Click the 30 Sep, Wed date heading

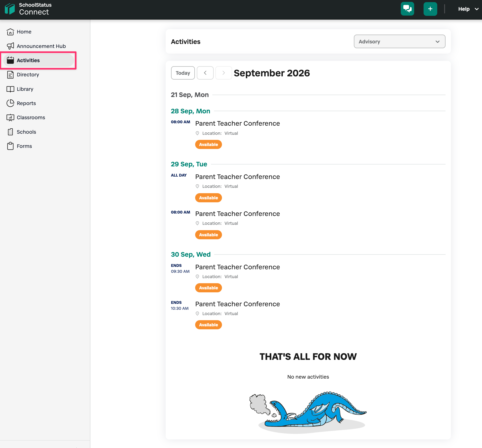click(191, 255)
